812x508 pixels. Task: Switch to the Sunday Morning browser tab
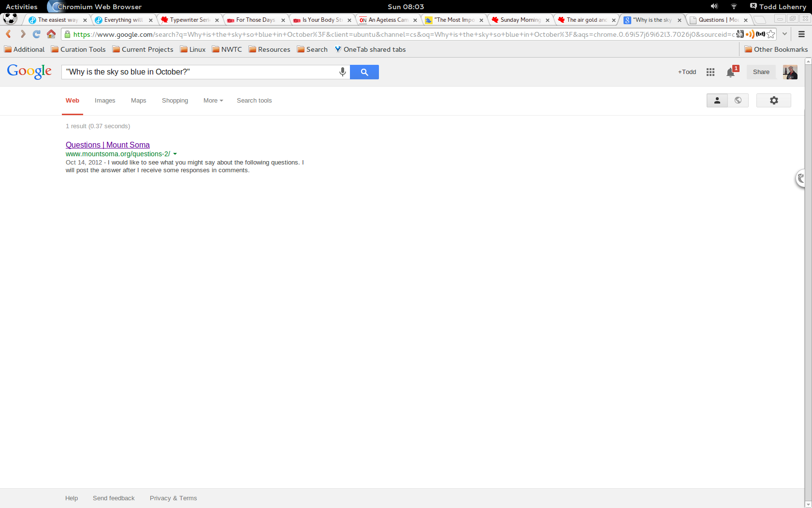point(520,20)
